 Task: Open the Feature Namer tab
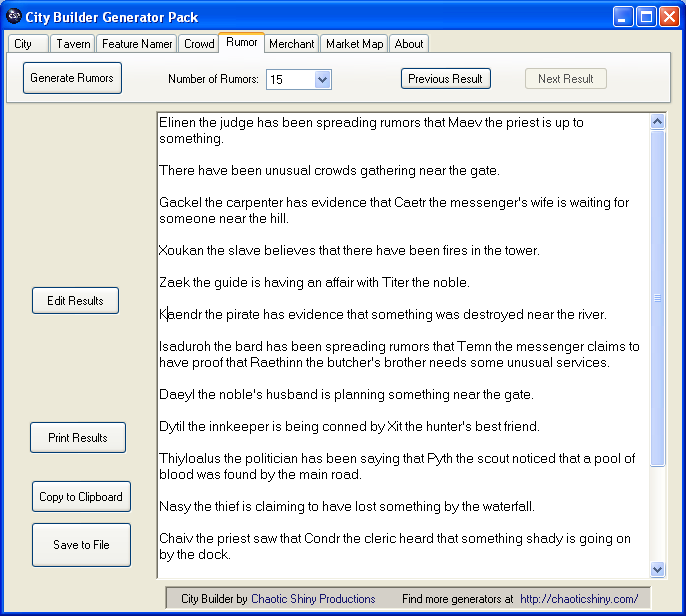click(x=136, y=44)
